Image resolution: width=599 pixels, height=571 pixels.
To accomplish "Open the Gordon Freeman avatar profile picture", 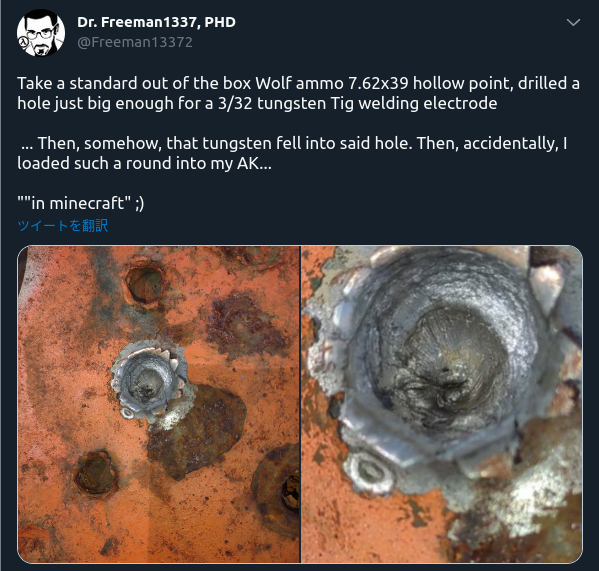I will pos(40,33).
